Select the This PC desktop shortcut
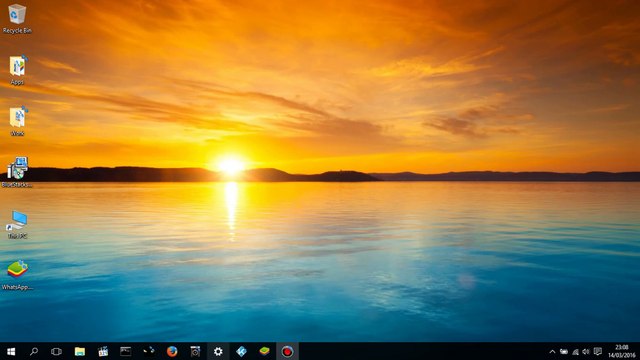Viewport: 640px width, 360px height. 17,224
